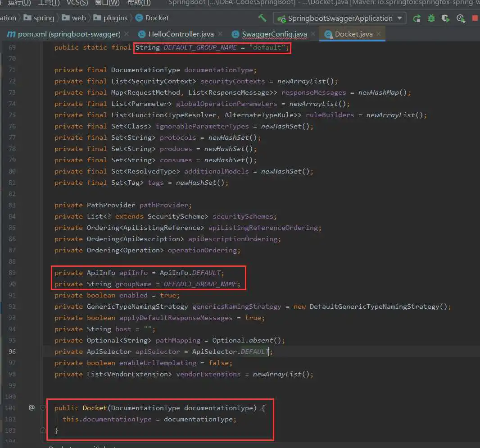Open the 帮助(H) help menu
The image size is (480, 448).
pos(139,3)
